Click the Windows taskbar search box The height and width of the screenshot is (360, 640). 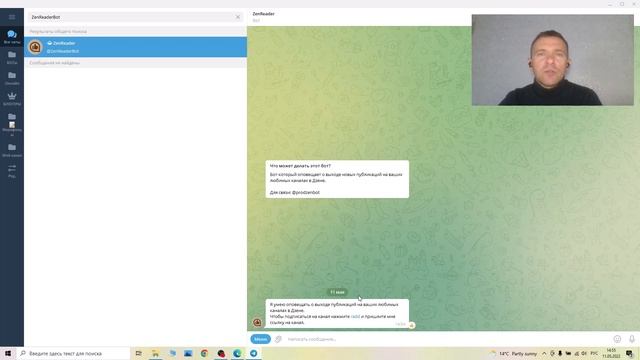(x=73, y=353)
